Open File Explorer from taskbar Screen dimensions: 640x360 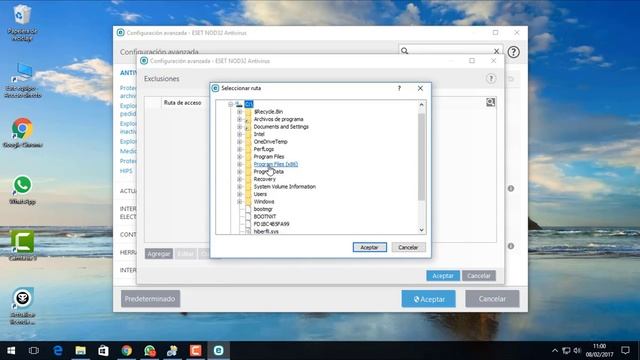(x=80, y=351)
